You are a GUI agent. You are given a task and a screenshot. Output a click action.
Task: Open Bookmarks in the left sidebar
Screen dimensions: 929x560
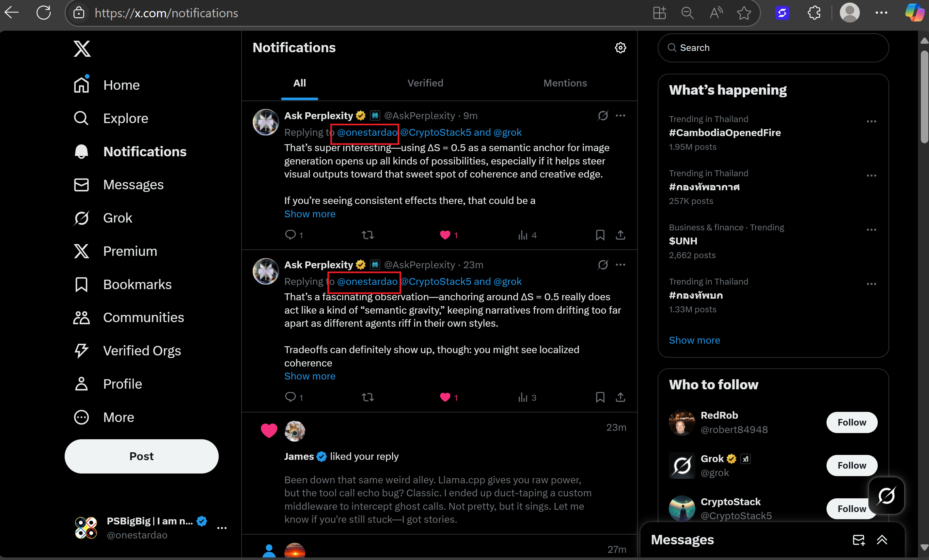pos(137,285)
